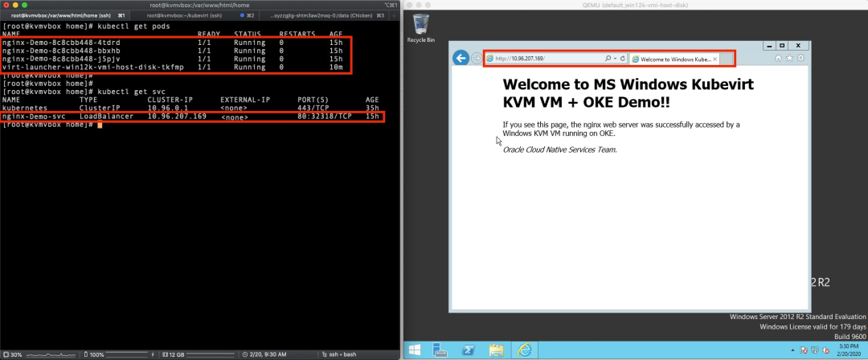Open the IE Tools gear icon
The image size is (868, 360).
[x=800, y=58]
